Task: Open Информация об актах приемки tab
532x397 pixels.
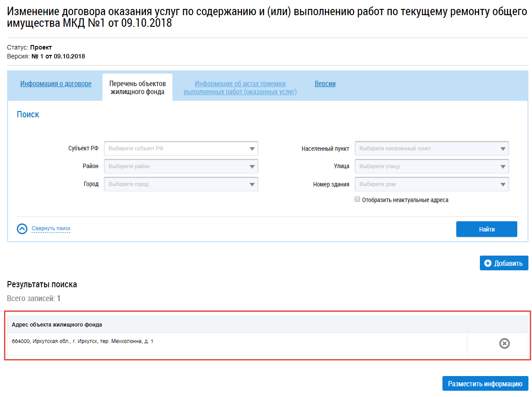Action: tap(240, 88)
